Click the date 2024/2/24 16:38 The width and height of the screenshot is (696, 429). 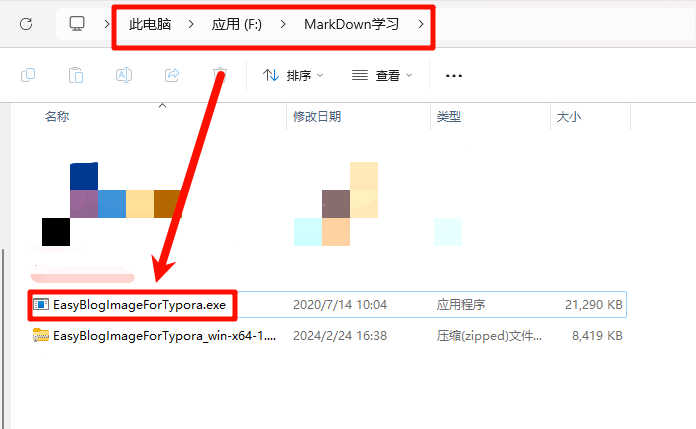(340, 336)
